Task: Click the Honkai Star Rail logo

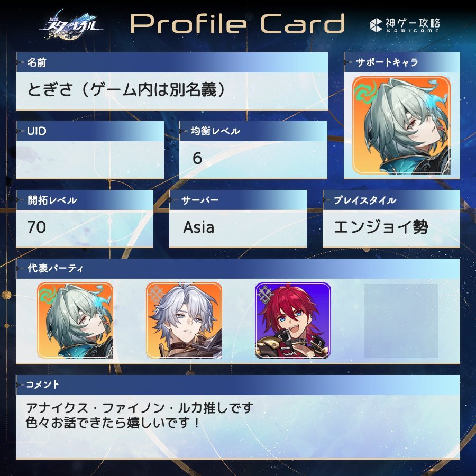Action: tap(71, 25)
